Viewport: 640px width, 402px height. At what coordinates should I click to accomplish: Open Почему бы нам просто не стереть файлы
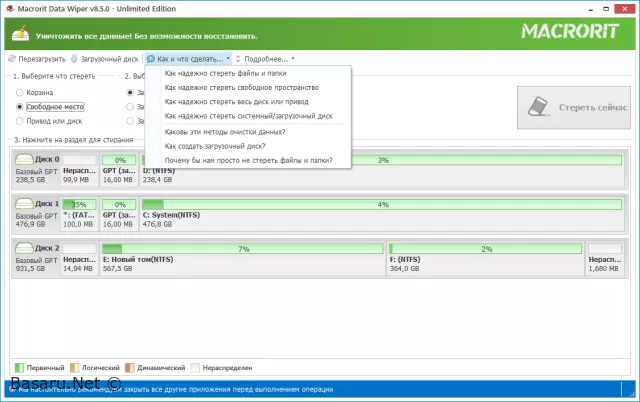point(248,160)
